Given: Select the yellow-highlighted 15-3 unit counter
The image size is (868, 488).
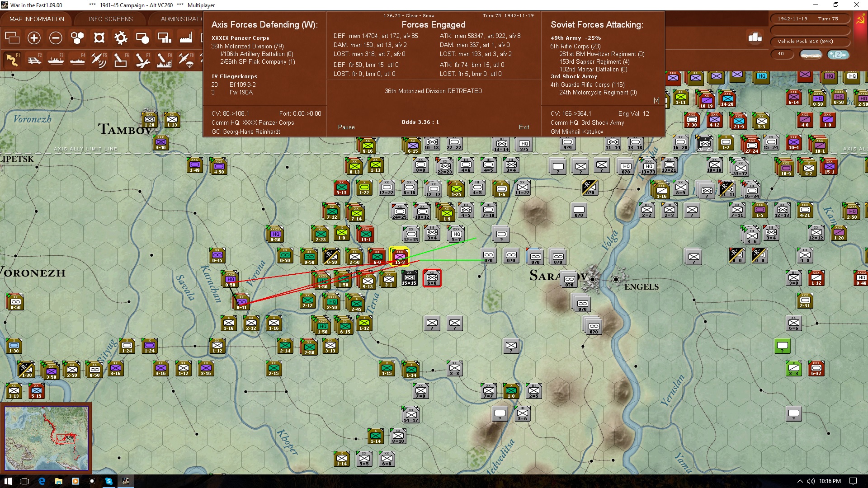Looking at the screenshot, I should pos(400,257).
